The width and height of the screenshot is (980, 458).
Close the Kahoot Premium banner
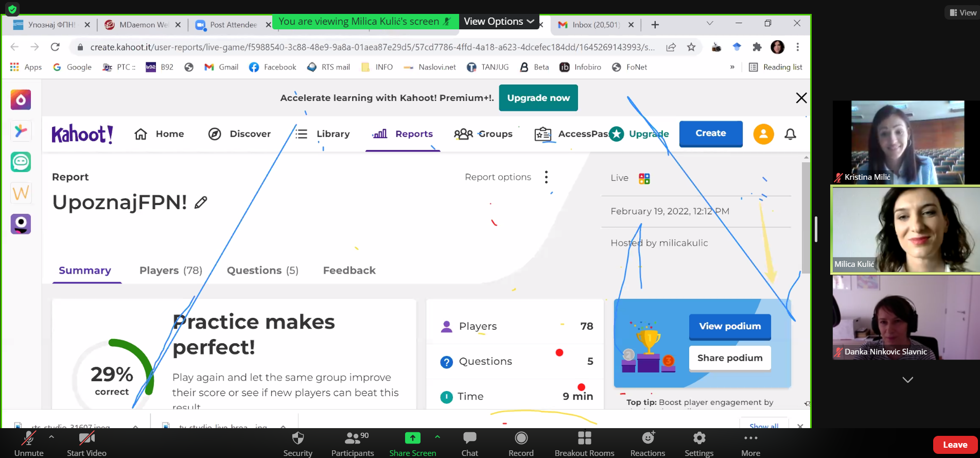coord(801,98)
